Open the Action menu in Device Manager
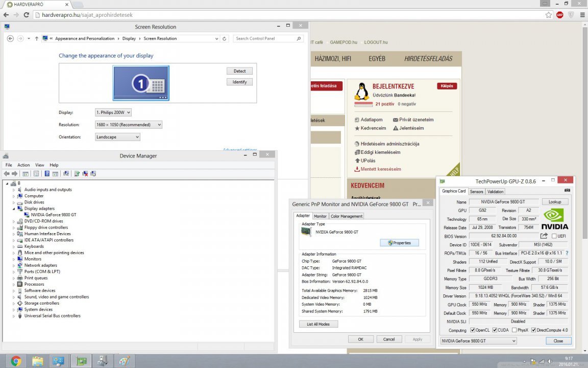Image resolution: width=588 pixels, height=368 pixels. tap(23, 165)
